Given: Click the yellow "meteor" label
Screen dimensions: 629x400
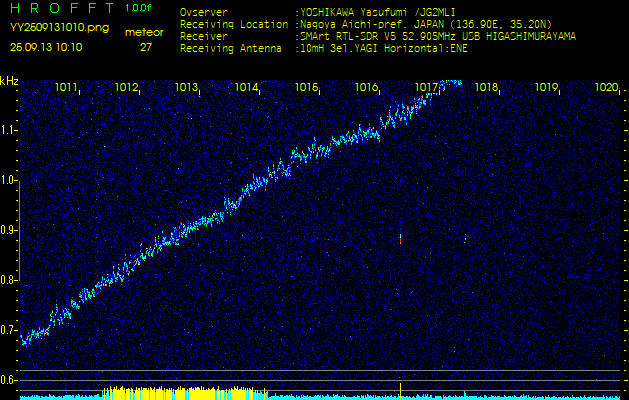Looking at the screenshot, I should click(145, 32).
